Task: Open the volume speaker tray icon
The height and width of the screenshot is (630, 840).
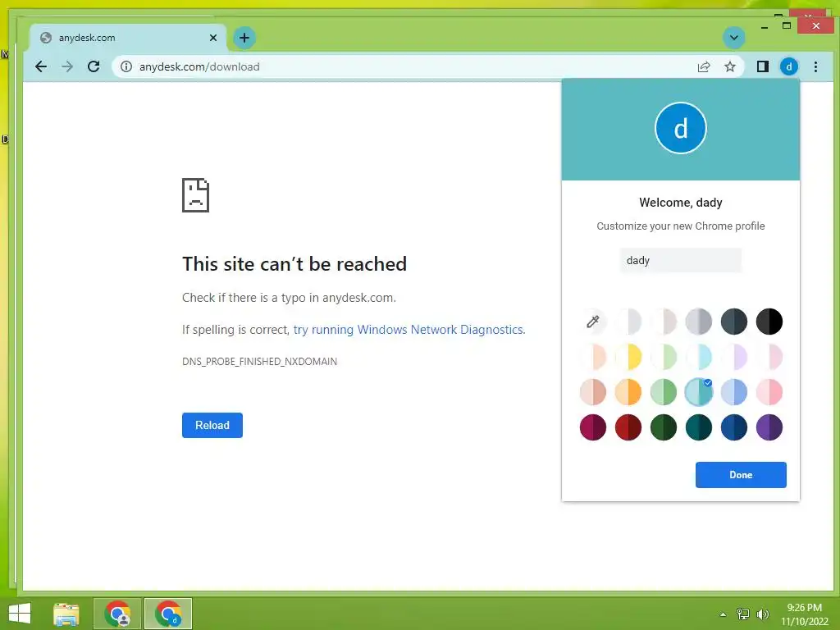Action: click(x=762, y=614)
